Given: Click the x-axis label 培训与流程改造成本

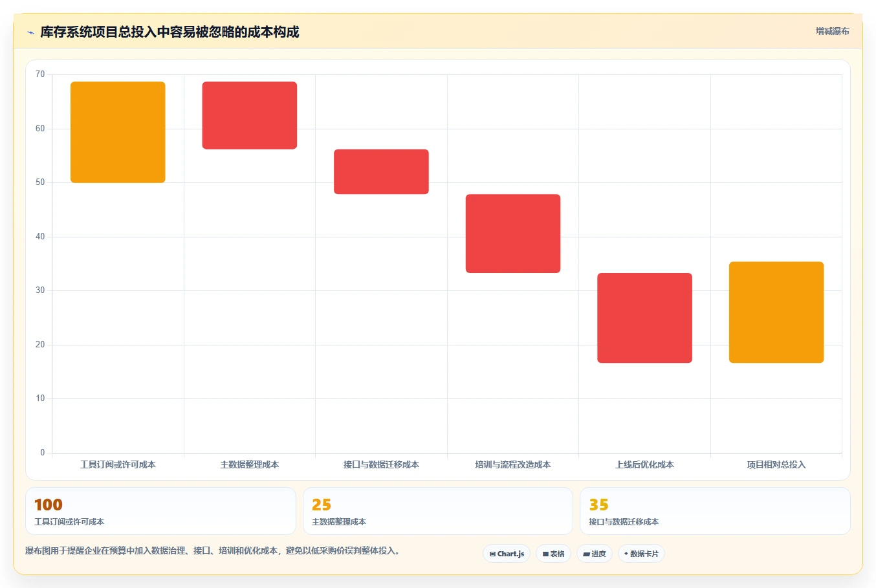Looking at the screenshot, I should coord(513,464).
